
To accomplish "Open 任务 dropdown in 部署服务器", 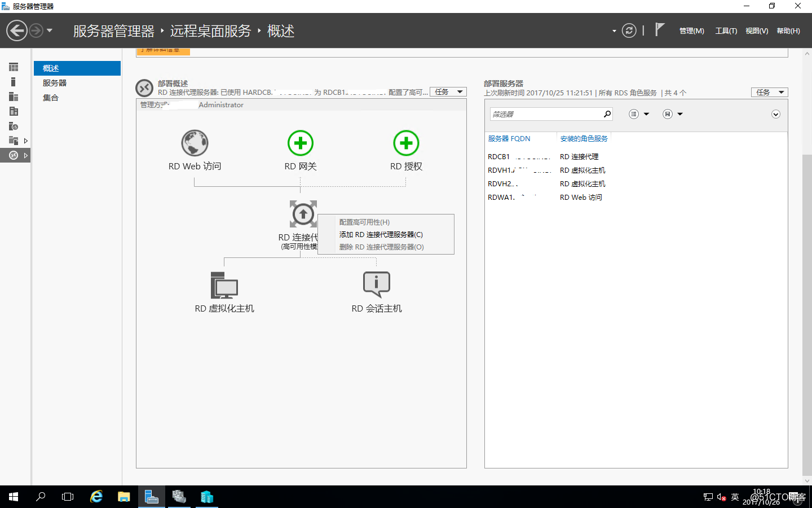I will pyautogui.click(x=770, y=92).
